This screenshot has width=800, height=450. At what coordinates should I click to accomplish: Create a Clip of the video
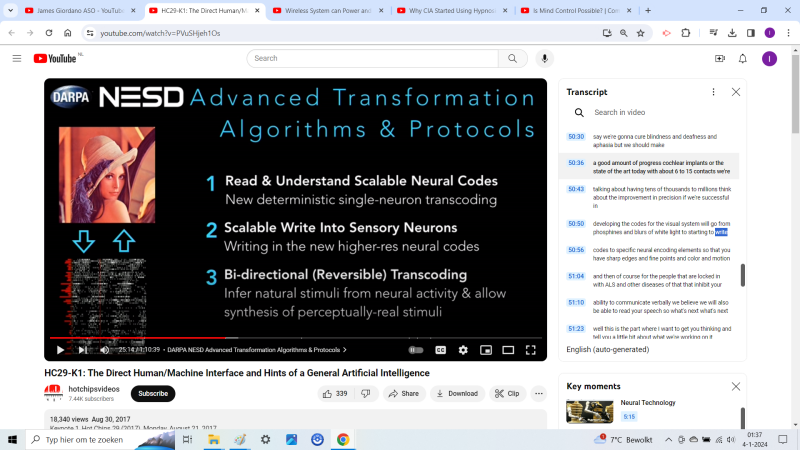pos(507,393)
